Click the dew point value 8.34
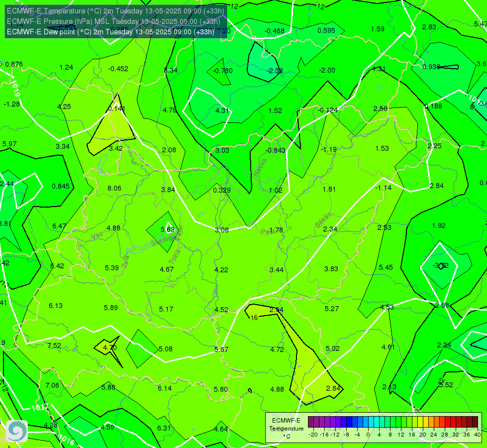Viewport: 487px width, 448px height. pos(171,70)
